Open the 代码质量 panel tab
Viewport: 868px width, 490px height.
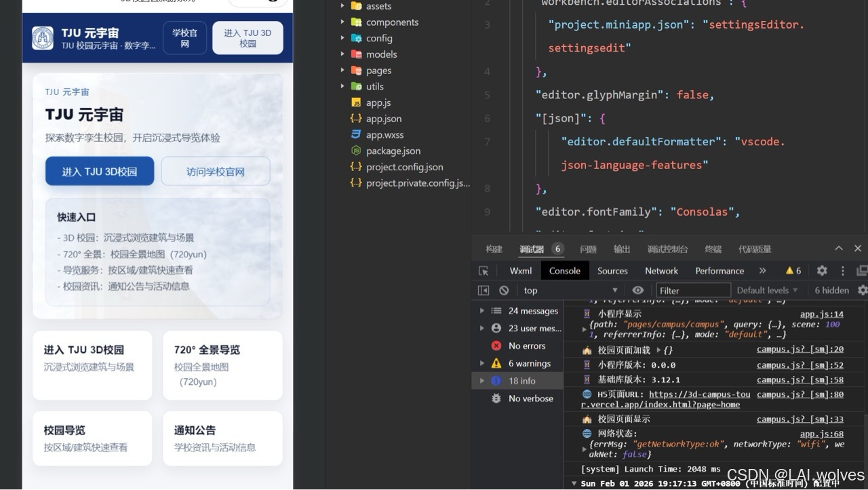pyautogui.click(x=755, y=249)
